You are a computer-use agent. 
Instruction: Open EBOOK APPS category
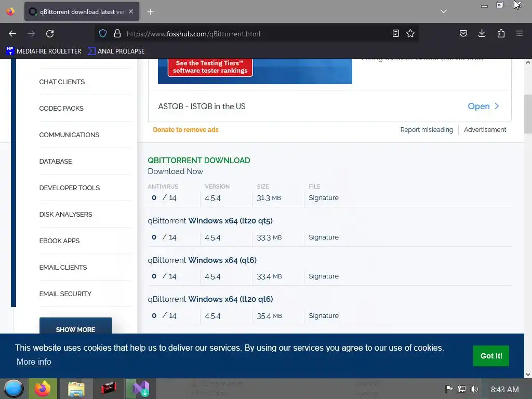click(x=59, y=241)
